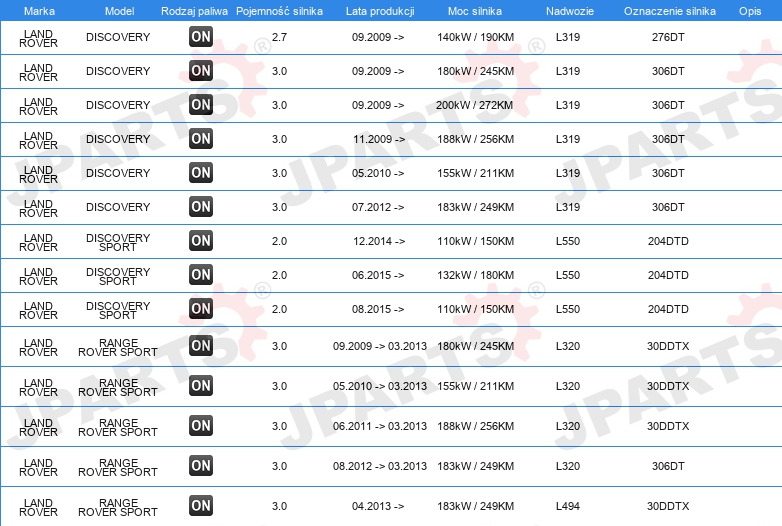Click the 09.2009 -> 03.2013 date cell
The height and width of the screenshot is (526, 782).
coord(380,346)
